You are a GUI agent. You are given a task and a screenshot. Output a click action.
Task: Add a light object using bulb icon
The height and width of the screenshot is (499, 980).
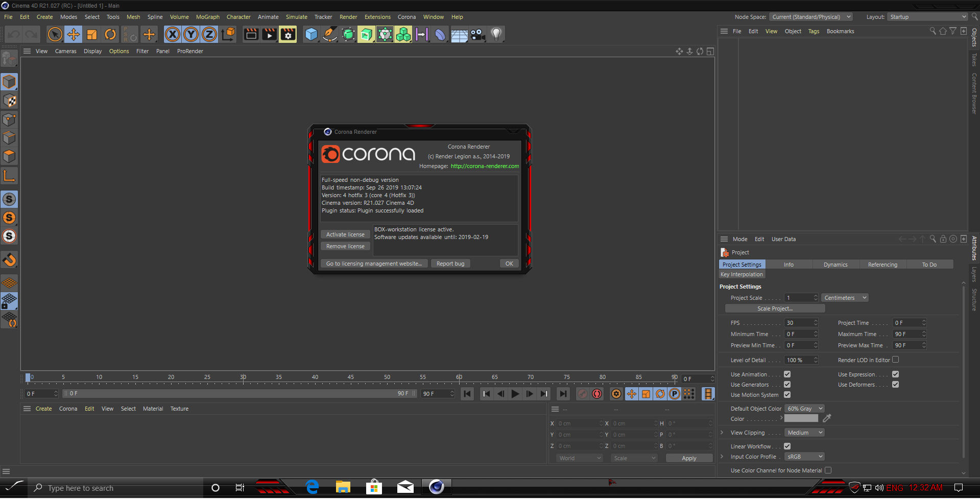(496, 34)
